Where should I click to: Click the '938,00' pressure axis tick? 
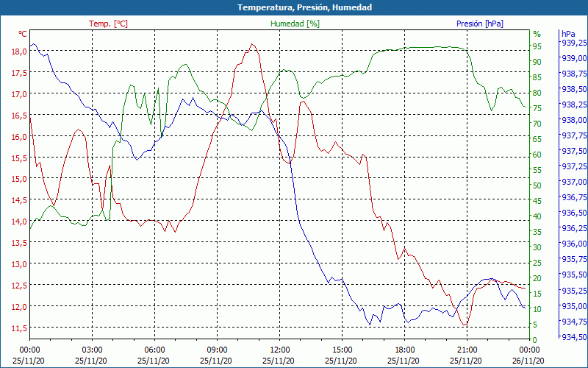(x=575, y=120)
